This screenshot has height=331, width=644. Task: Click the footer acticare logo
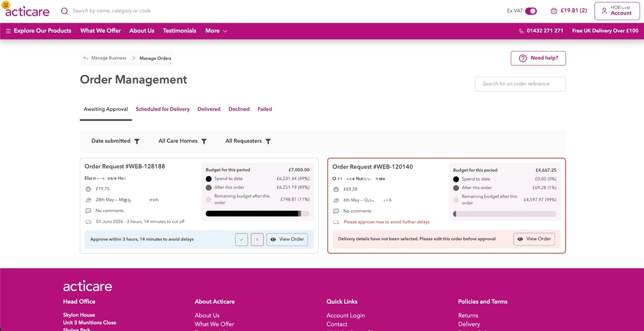pyautogui.click(x=87, y=286)
